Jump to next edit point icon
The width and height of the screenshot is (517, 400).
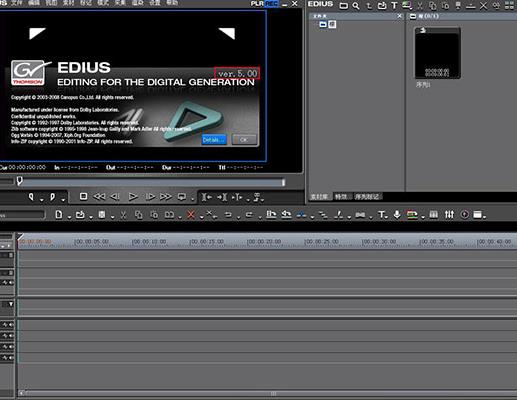click(222, 197)
